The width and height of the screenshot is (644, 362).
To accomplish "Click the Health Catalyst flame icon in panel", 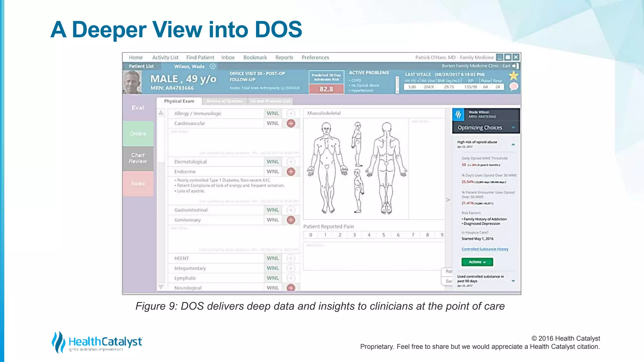I will tap(458, 115).
